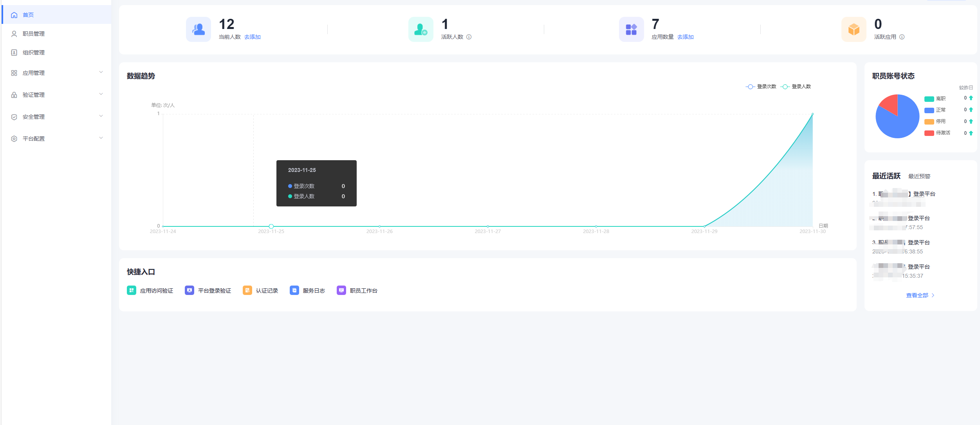This screenshot has height=425, width=980.
Task: Switch to the 最近预警 tab
Action: pyautogui.click(x=919, y=176)
